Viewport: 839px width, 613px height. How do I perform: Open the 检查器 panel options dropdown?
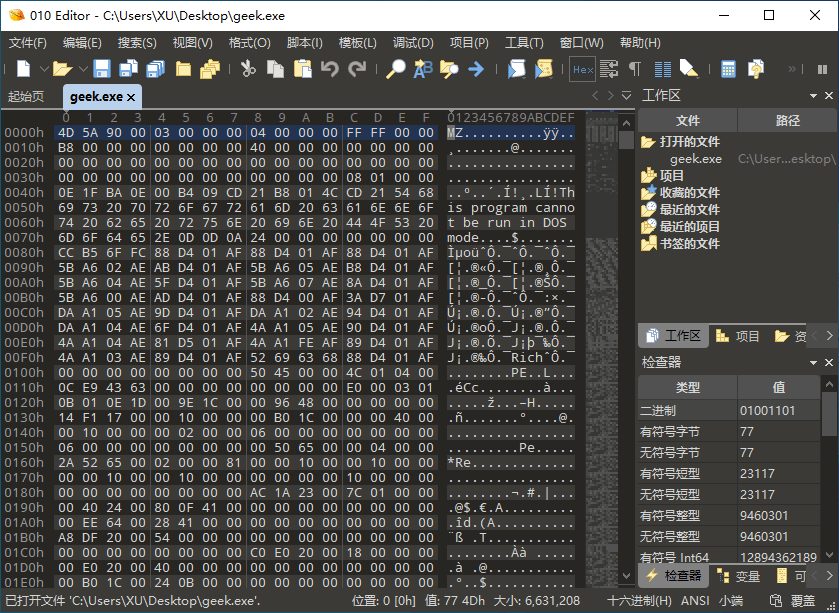pyautogui.click(x=813, y=363)
